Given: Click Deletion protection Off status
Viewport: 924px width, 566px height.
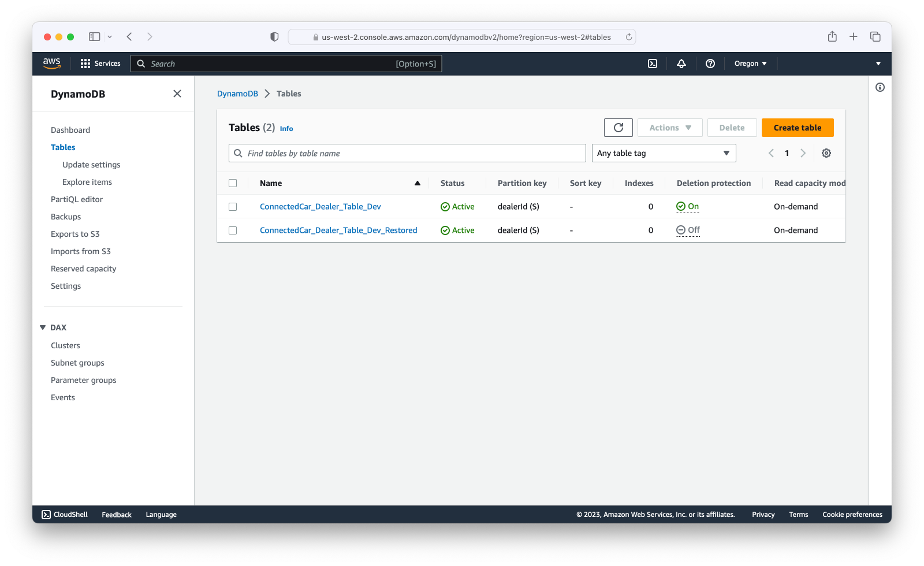Looking at the screenshot, I should click(x=688, y=230).
